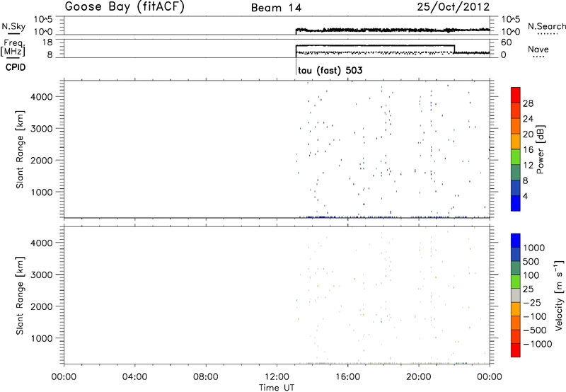Click the '18' frequency axis label
Image resolution: width=566 pixels, height=392 pixels.
click(47, 42)
